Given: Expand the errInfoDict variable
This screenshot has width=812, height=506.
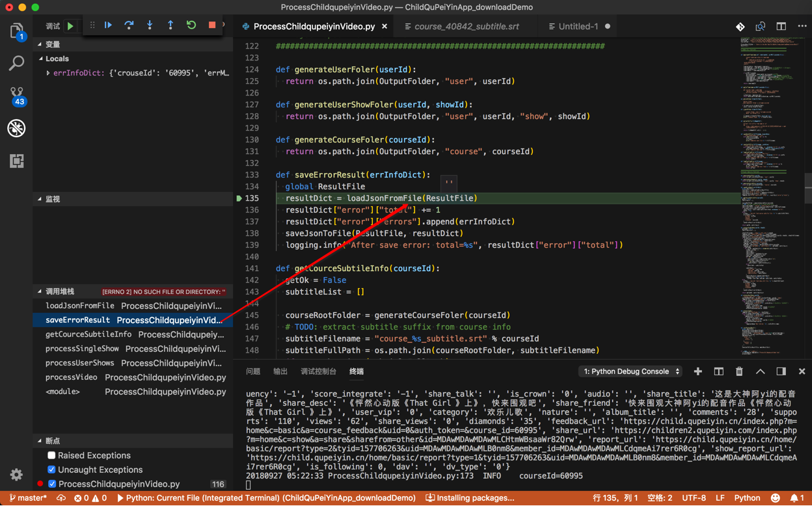Looking at the screenshot, I should (48, 73).
